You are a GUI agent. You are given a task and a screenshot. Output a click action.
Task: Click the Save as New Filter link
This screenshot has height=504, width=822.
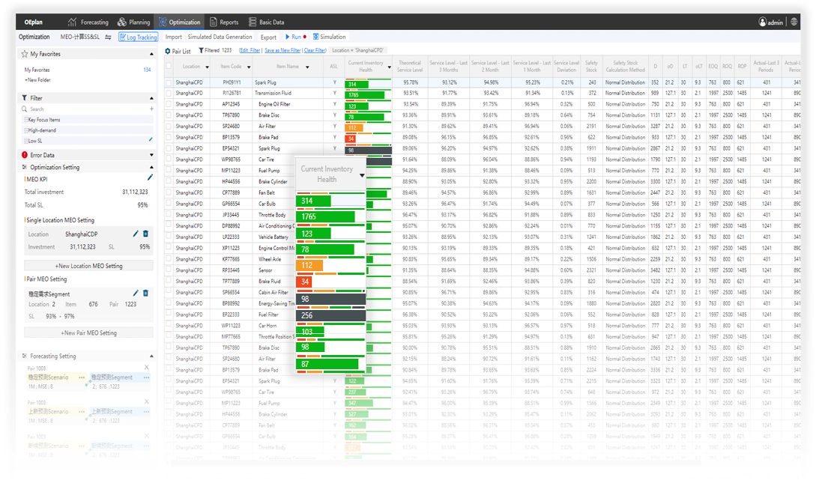click(x=282, y=50)
